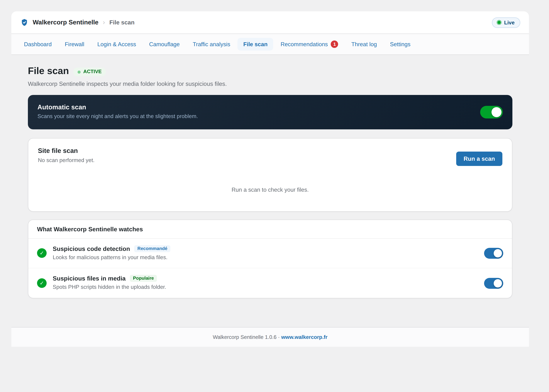Open the Camouflage tab
Screen dimensions: 549x392
[164, 44]
